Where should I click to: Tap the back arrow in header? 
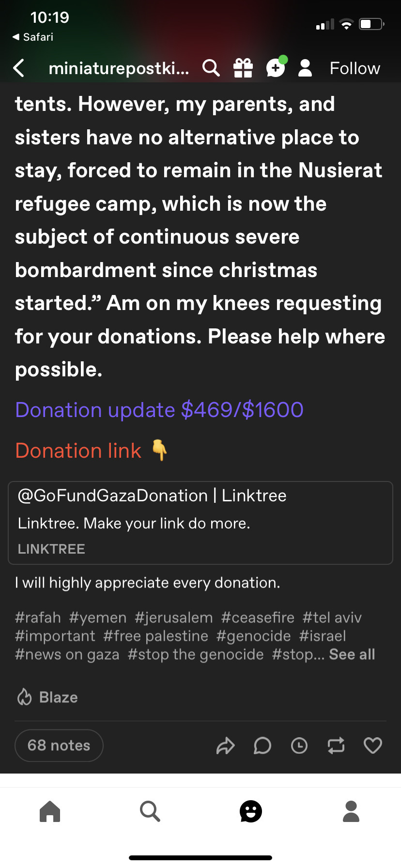coord(19,68)
